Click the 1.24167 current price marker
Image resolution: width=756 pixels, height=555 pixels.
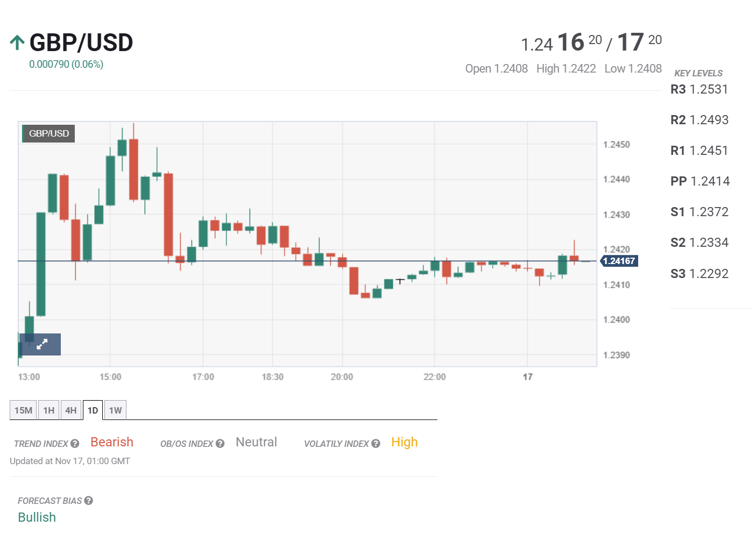(619, 261)
